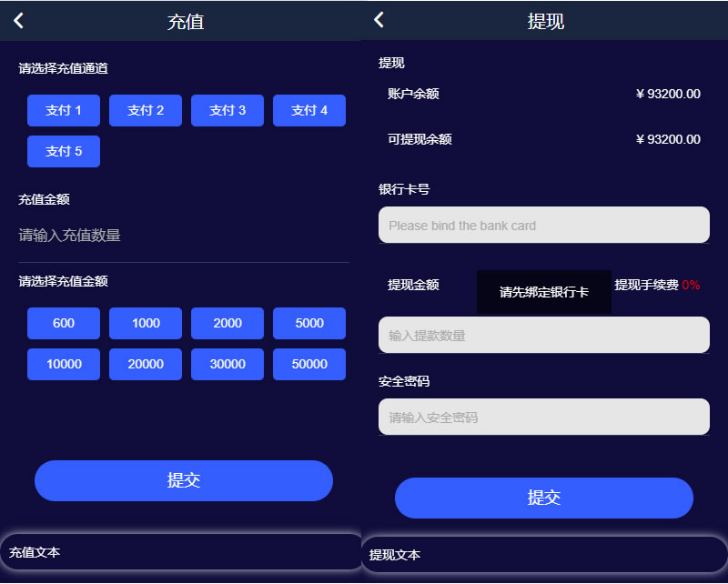The image size is (728, 584).
Task: Submit the recharge with 提交 button
Action: pyautogui.click(x=184, y=480)
